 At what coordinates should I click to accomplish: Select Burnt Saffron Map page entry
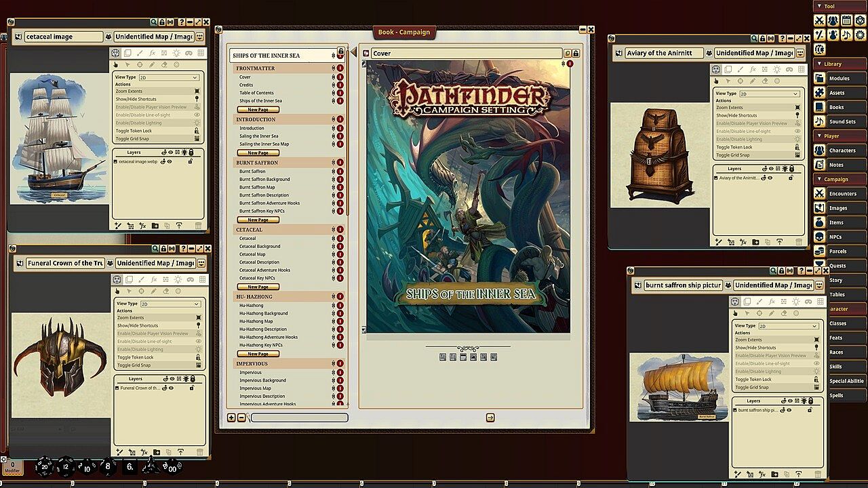[257, 187]
